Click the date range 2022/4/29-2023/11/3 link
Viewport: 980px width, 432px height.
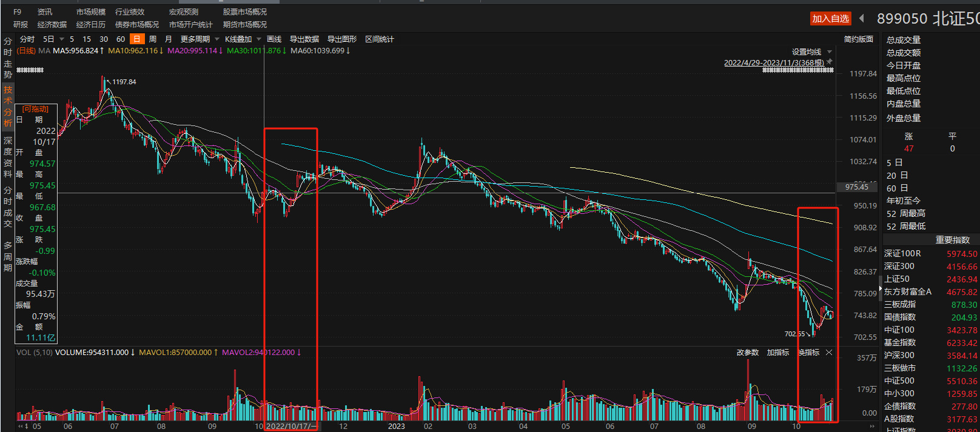coord(773,62)
